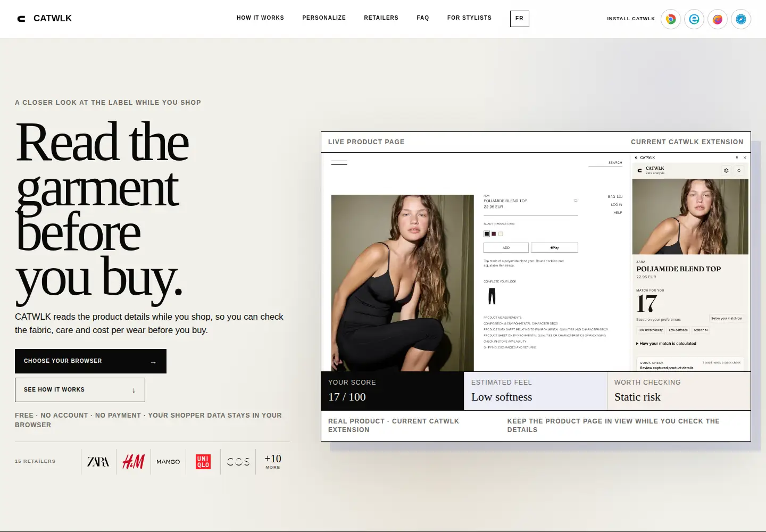The height and width of the screenshot is (532, 766).
Task: Click the LOG IN link
Action: pyautogui.click(x=617, y=205)
